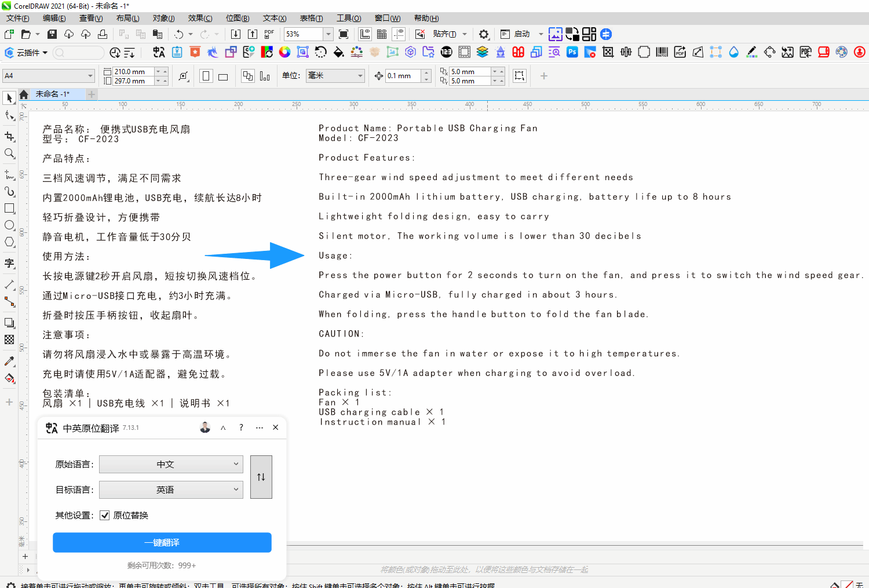Click the help question mark in translation panel
Image resolution: width=869 pixels, height=588 pixels.
pyautogui.click(x=241, y=428)
